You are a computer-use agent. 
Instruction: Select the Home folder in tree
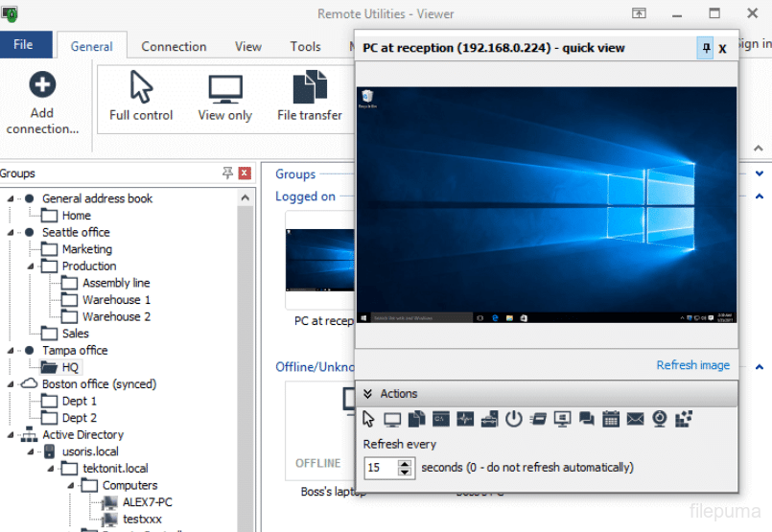coord(77,216)
